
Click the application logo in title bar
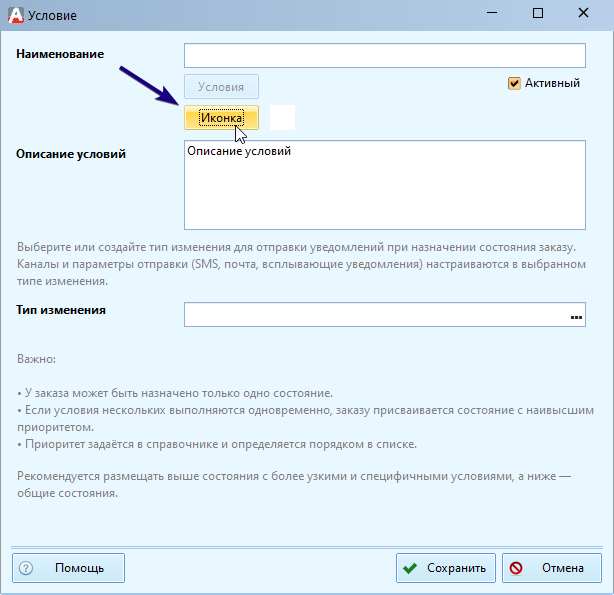point(16,15)
